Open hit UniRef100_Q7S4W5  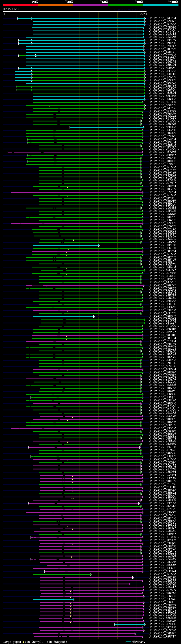pyautogui.click(x=162, y=565)
